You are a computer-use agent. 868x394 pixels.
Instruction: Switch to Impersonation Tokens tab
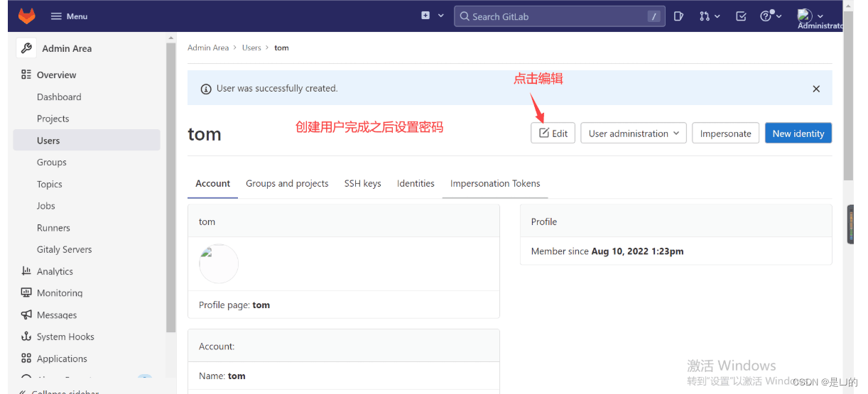pos(495,183)
